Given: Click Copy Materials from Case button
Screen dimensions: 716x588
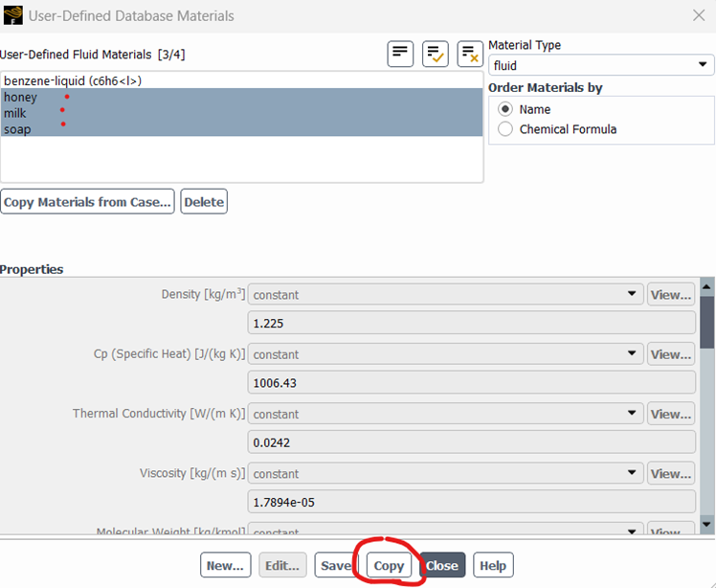Looking at the screenshot, I should 87,202.
